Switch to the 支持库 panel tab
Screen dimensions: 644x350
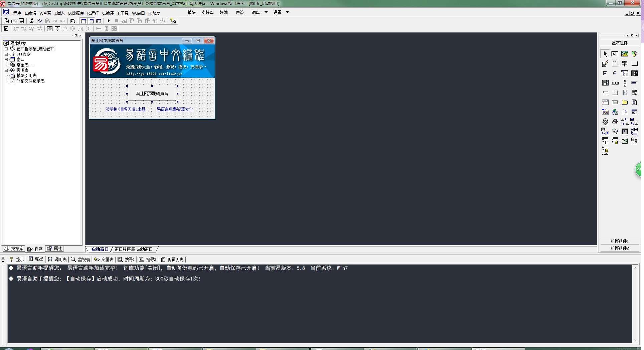(14, 249)
